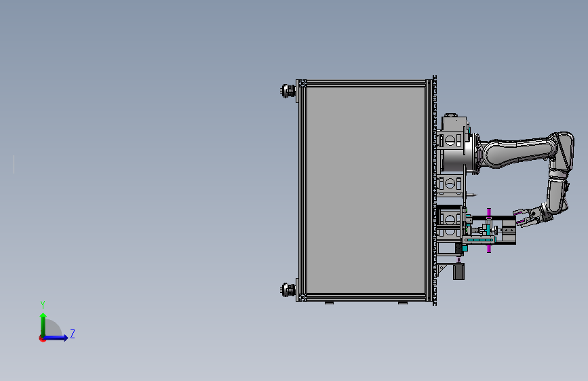Click the red X axis origin ball of the triad
The width and height of the screenshot is (588, 381).
pos(42,339)
